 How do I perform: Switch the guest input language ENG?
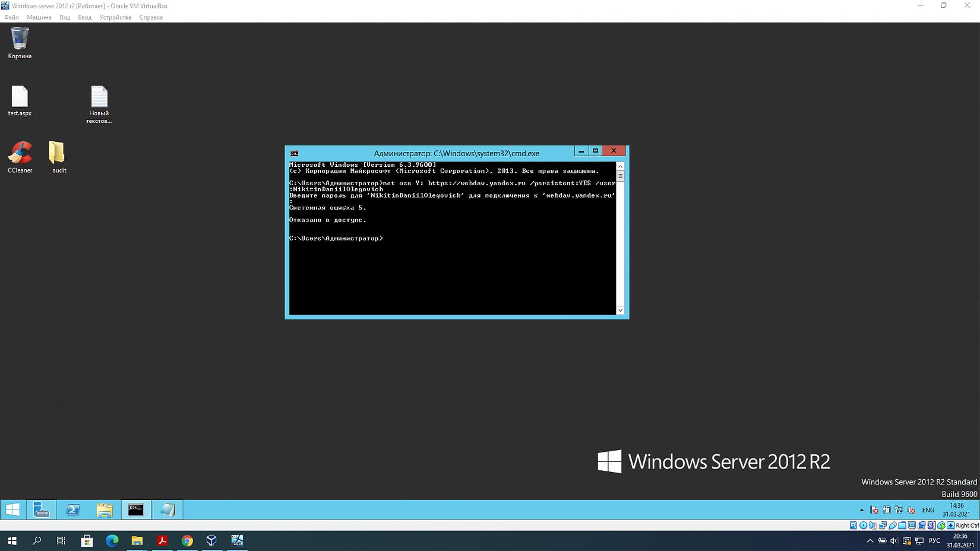(x=928, y=510)
